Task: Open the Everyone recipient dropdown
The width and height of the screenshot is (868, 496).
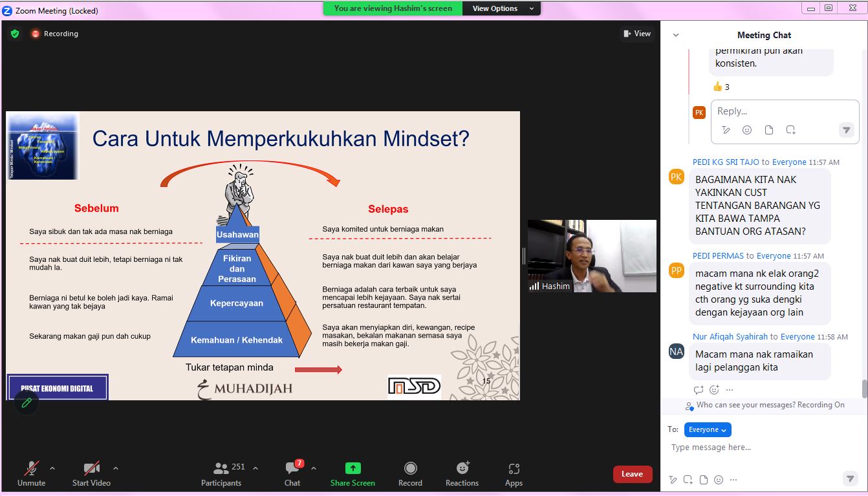Action: [708, 429]
